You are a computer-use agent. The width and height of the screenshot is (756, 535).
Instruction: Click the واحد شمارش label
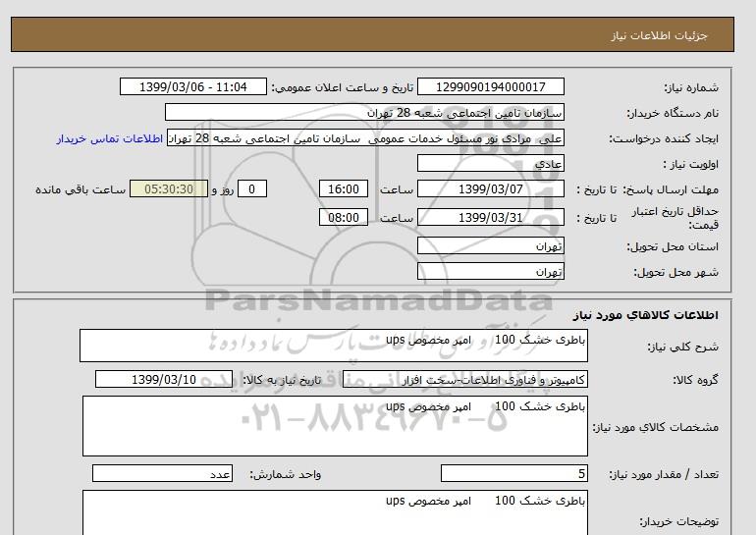tap(285, 475)
